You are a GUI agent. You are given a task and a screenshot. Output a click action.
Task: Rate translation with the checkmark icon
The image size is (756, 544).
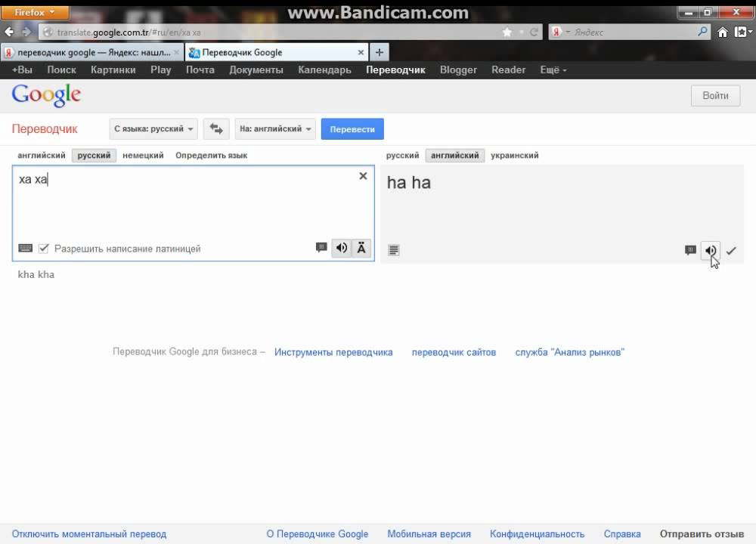point(731,251)
